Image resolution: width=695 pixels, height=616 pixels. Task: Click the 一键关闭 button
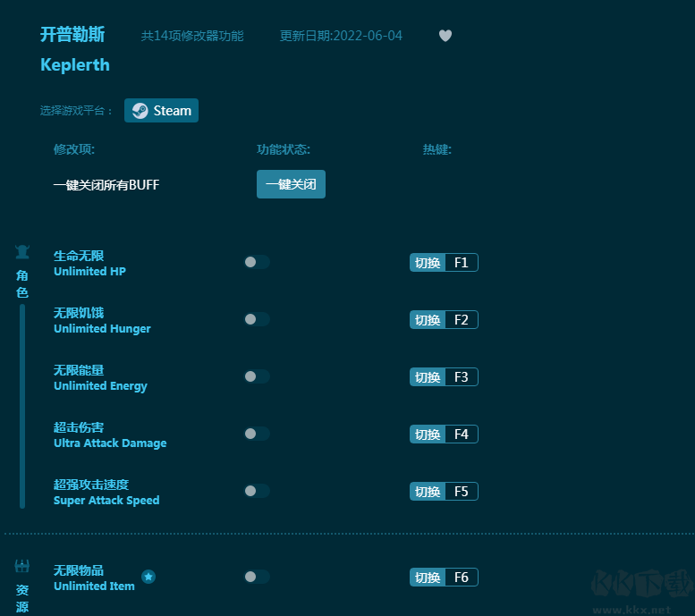pyautogui.click(x=291, y=184)
